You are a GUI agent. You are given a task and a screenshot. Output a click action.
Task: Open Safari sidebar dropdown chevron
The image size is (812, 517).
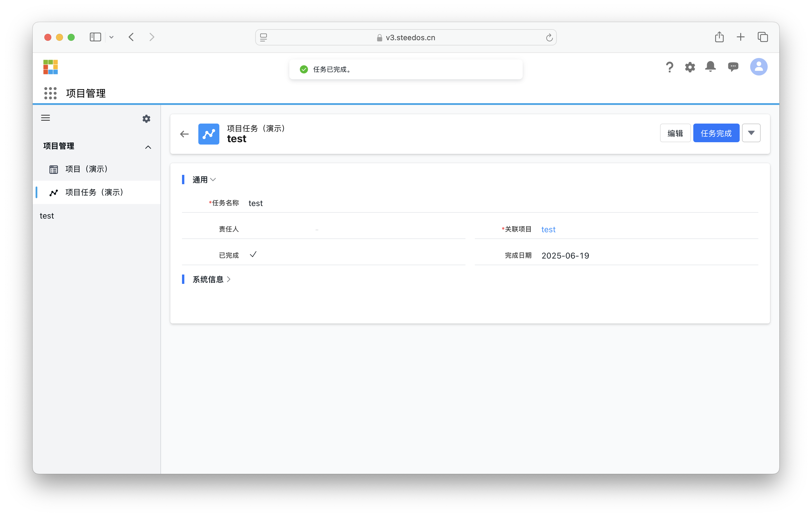(x=111, y=37)
